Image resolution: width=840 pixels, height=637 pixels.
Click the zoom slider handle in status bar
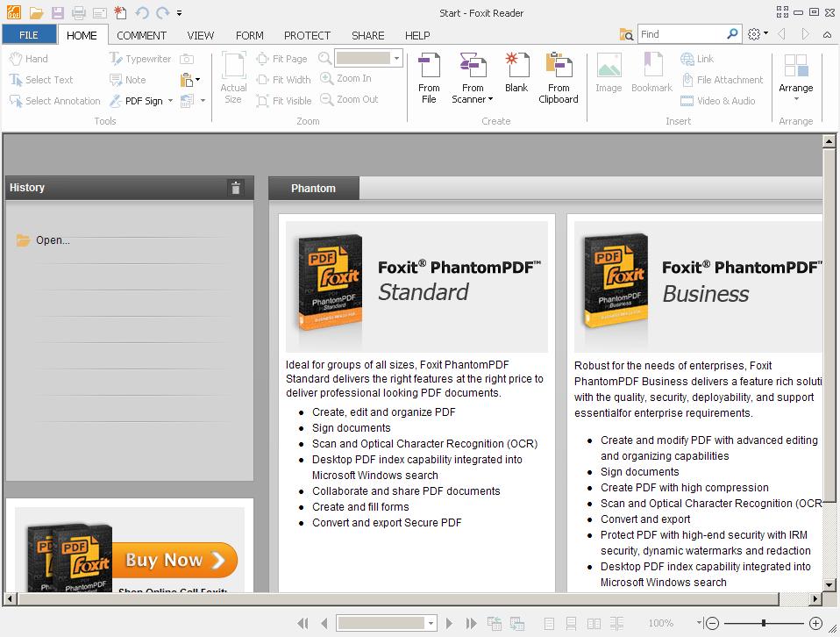pyautogui.click(x=764, y=623)
